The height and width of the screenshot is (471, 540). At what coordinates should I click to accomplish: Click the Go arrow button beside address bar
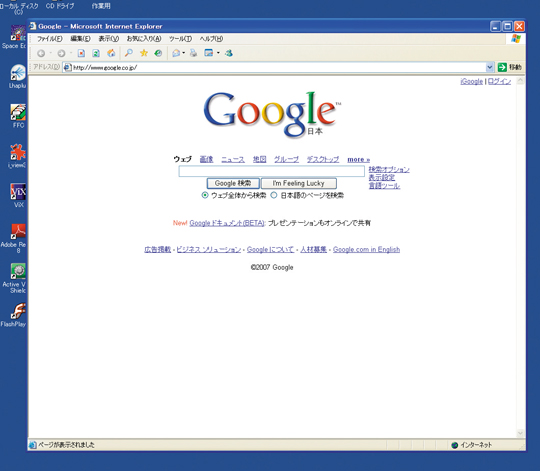(x=502, y=67)
